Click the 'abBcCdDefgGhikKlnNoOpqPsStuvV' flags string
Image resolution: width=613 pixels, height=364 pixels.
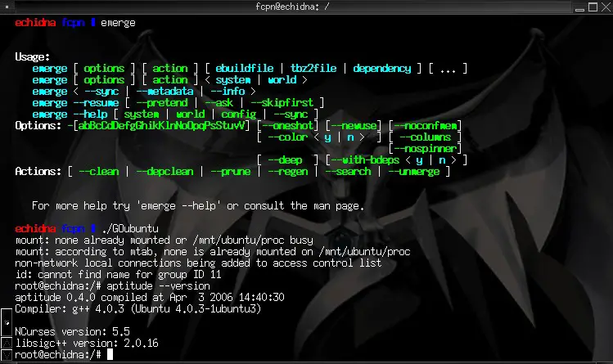coord(161,126)
